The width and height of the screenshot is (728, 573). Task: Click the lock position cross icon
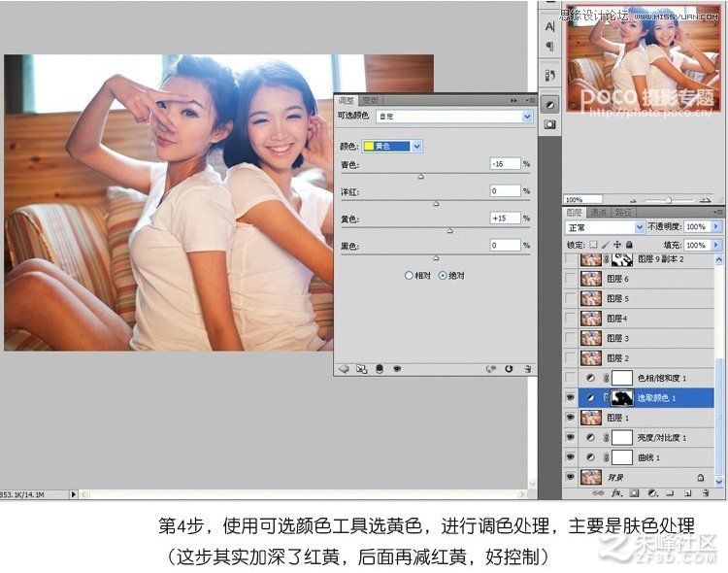[x=617, y=245]
